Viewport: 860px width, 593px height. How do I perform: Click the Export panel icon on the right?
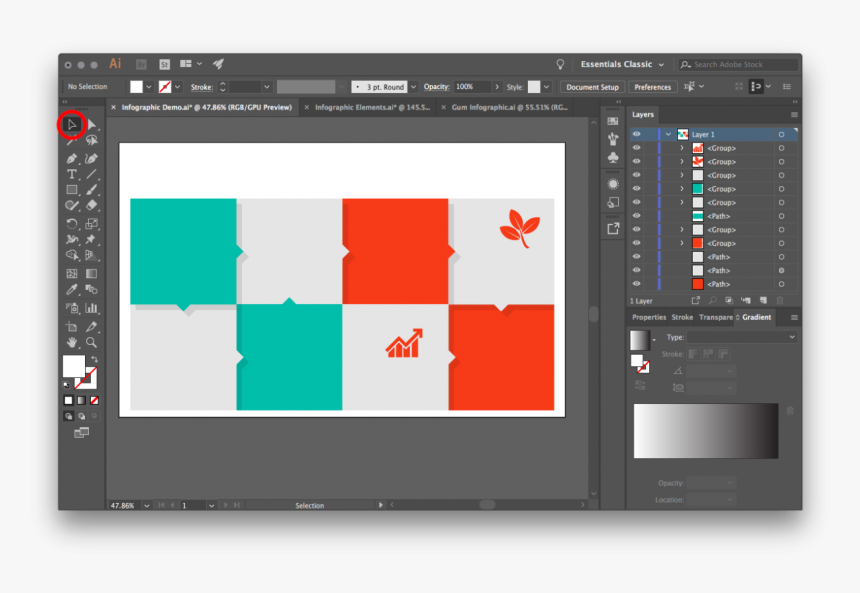click(612, 228)
